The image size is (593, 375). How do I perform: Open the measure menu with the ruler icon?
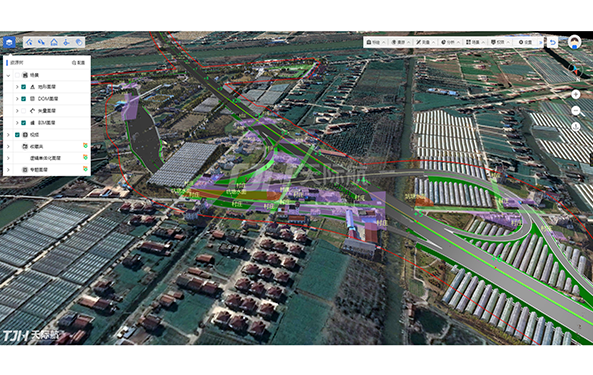(x=425, y=42)
